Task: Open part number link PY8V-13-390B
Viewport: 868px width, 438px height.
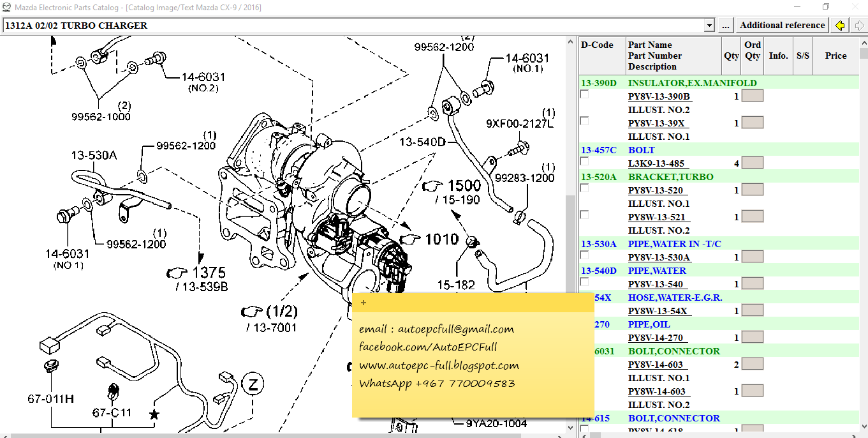Action: click(x=659, y=96)
